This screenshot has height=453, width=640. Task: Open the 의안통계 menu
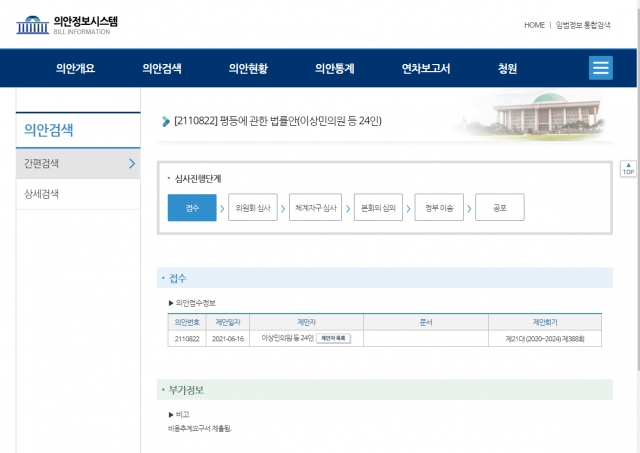tap(335, 68)
